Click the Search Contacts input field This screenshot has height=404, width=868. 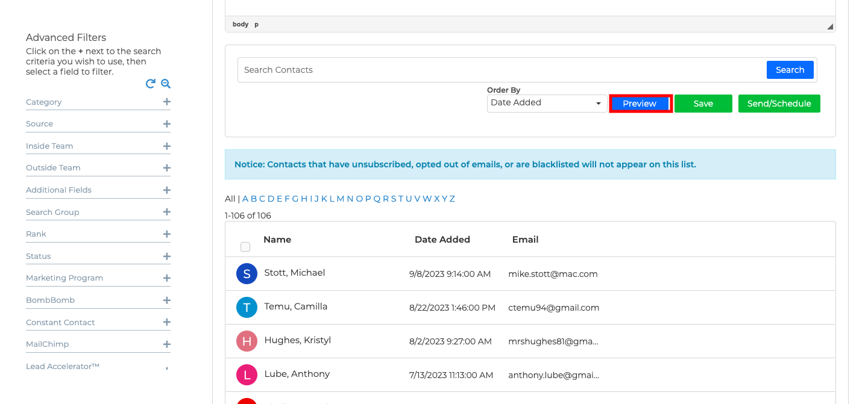(502, 70)
